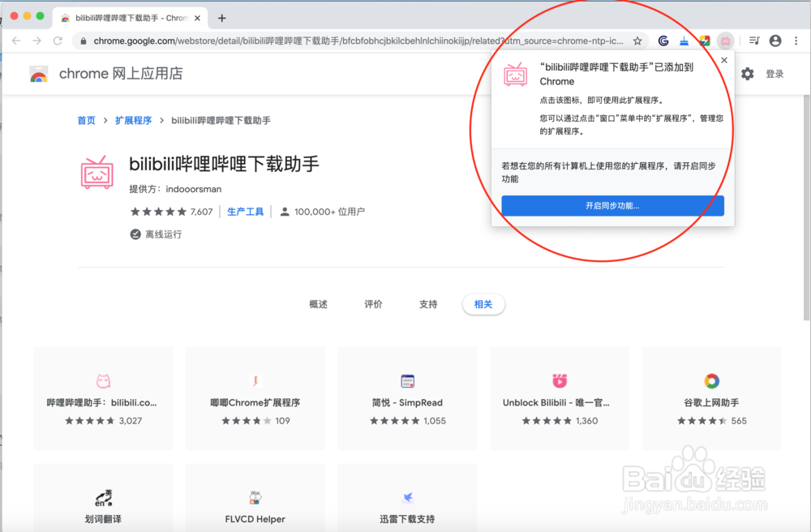Viewport: 811px width, 532px height.
Task: Click the macOS green fullscreen button
Action: (x=40, y=16)
